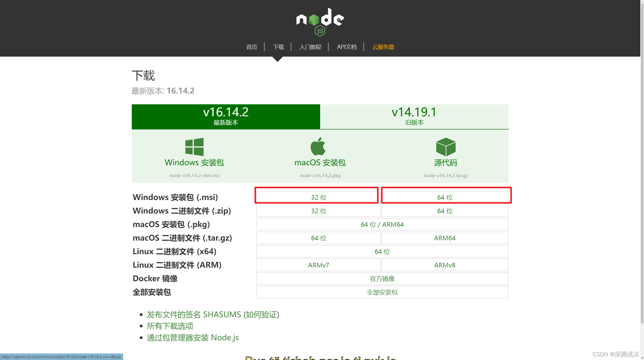Download node-v16.14.2-x64.msi file name link
644x360 pixels.
pyautogui.click(x=194, y=175)
